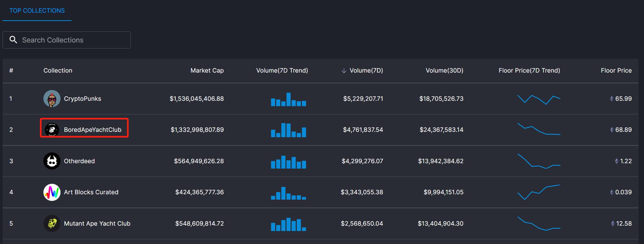644x244 pixels.
Task: Sort table by Volume(30D) column header
Action: coord(444,70)
